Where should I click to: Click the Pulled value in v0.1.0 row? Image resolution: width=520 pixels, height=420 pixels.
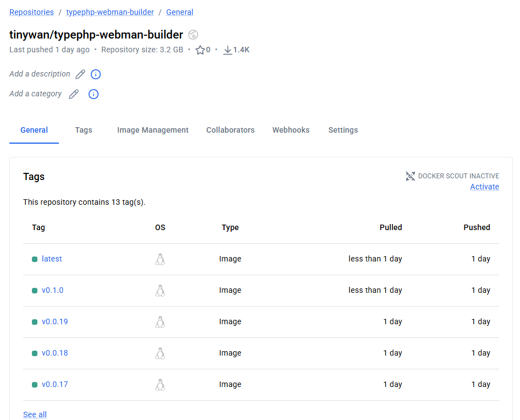pyautogui.click(x=375, y=290)
